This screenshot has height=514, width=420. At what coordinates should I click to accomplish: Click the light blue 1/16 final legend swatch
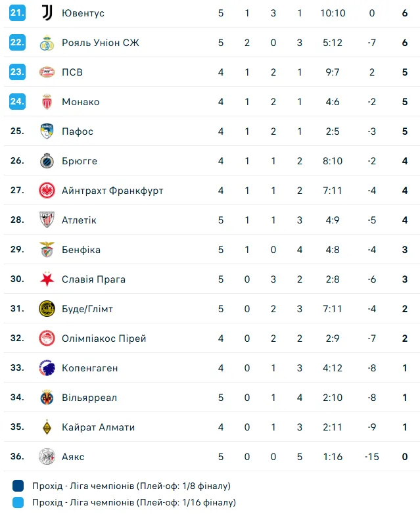point(18,503)
